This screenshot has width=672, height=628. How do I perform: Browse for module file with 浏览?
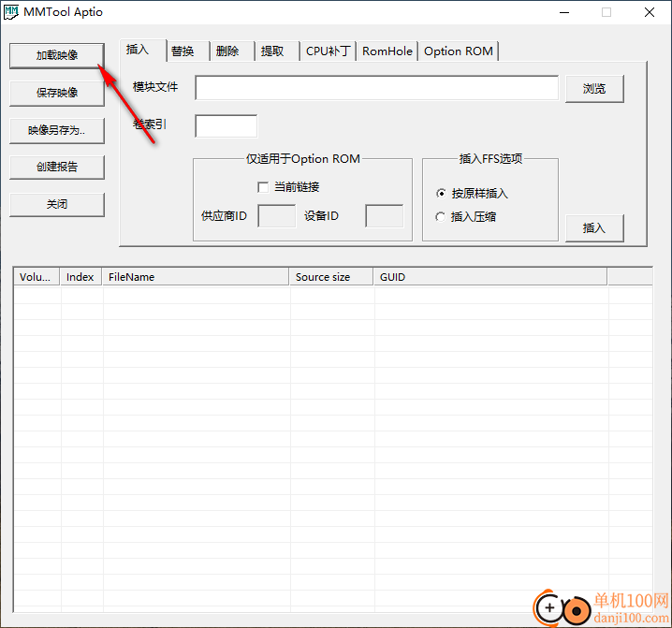pos(594,89)
